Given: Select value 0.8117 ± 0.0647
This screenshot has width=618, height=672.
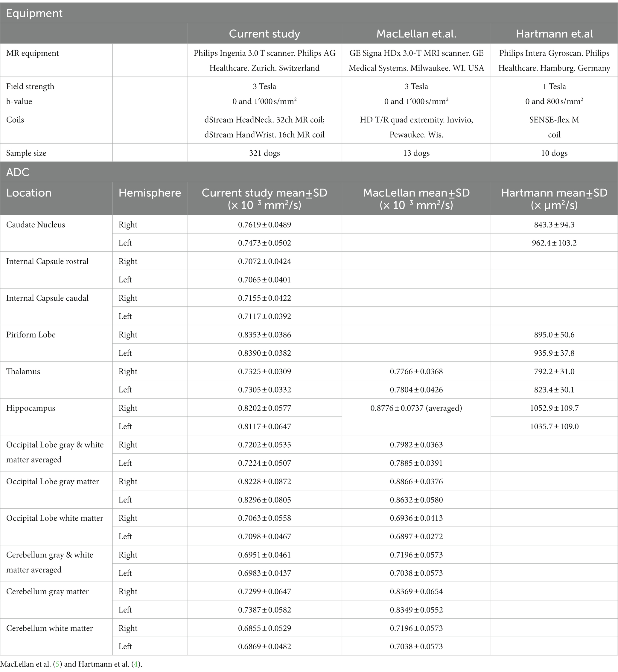Looking at the screenshot, I should click(264, 426).
